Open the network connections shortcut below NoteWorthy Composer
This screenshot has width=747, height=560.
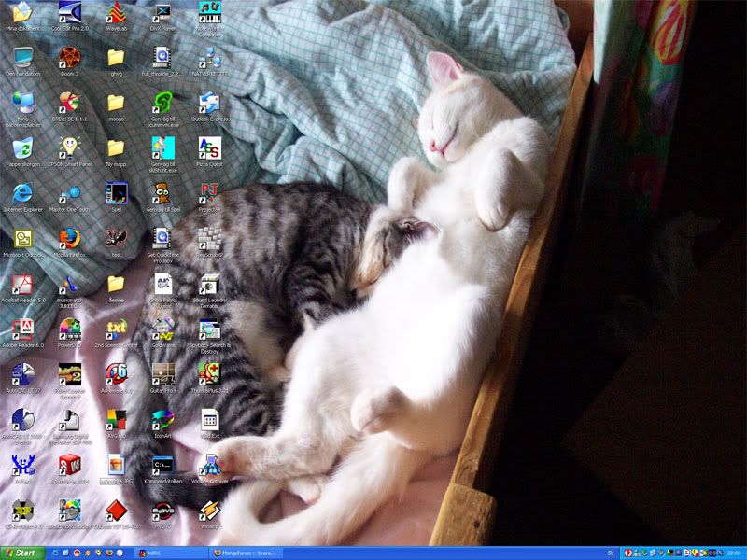(209, 58)
